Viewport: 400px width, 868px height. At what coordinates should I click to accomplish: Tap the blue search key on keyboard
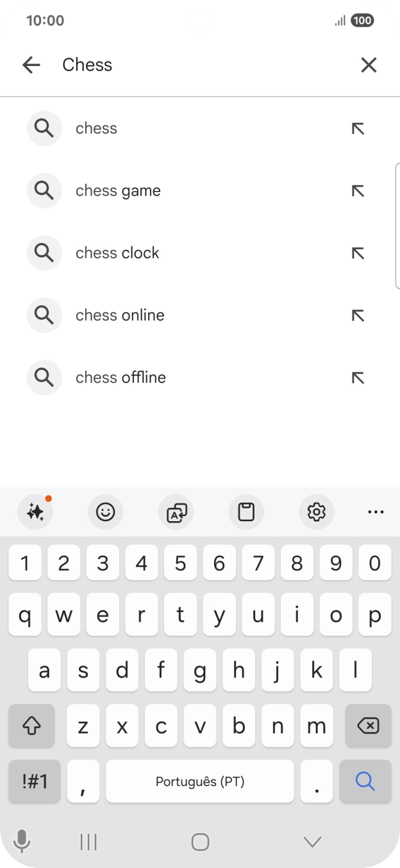click(365, 781)
